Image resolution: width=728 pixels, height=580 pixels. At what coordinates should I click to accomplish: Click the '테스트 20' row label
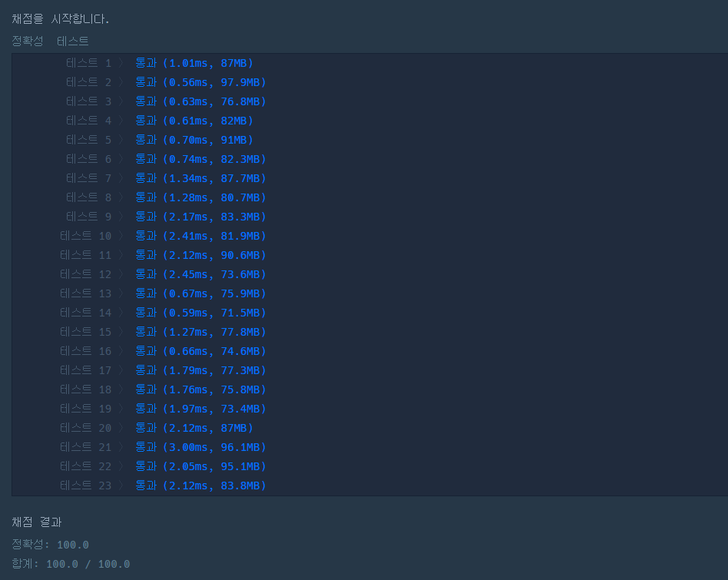[86, 428]
